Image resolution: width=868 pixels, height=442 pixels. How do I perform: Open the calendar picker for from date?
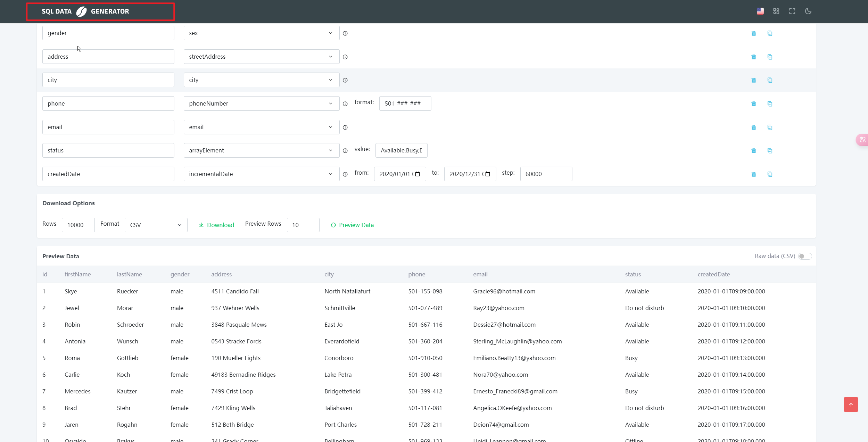(418, 174)
